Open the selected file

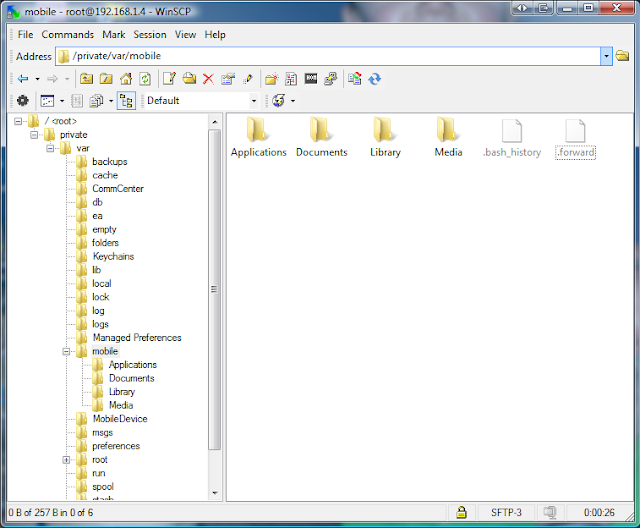coord(189,79)
